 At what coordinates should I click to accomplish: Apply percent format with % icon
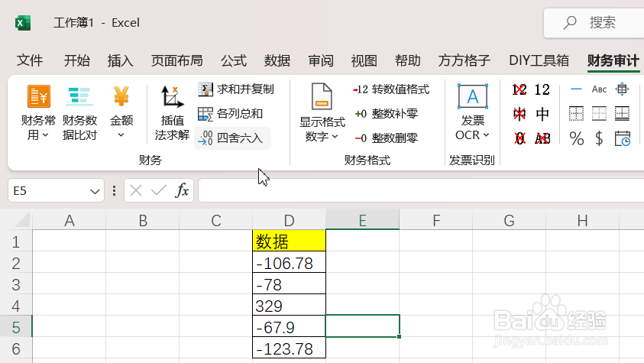(577, 138)
